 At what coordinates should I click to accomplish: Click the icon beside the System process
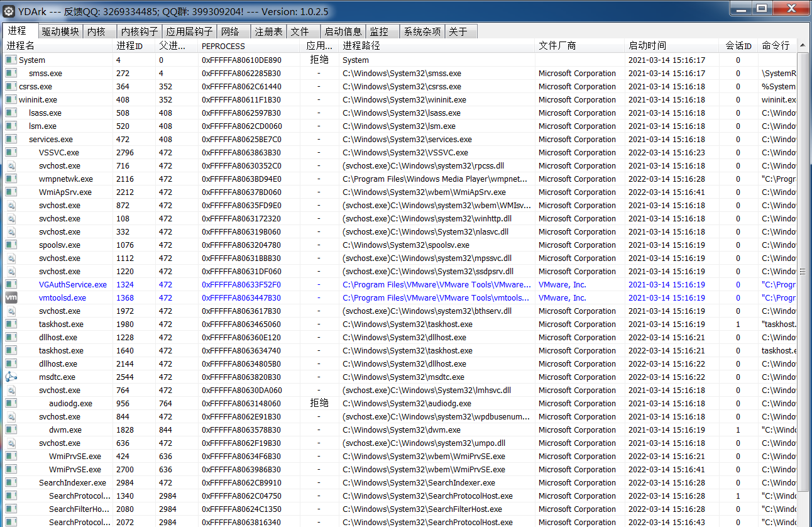coord(11,60)
